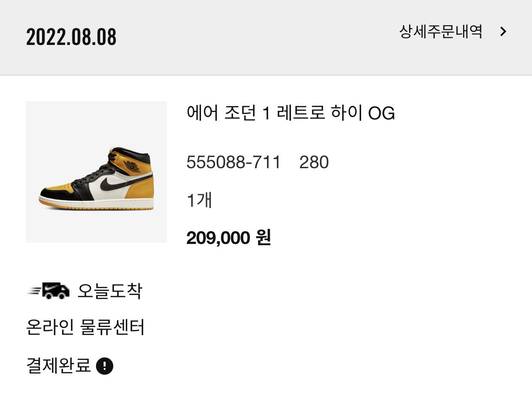Viewport: 532px width, 404px height.
Task: Open the 상세주문내역 order details link
Action: coord(440,32)
